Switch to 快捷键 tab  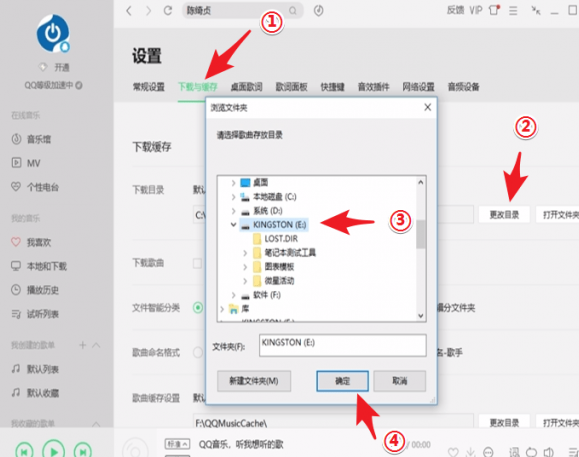point(332,87)
